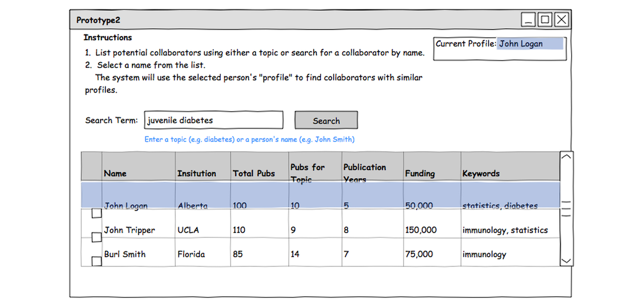Grab the table's vertical scrollbar thumb
644x306 pixels.
click(566, 209)
